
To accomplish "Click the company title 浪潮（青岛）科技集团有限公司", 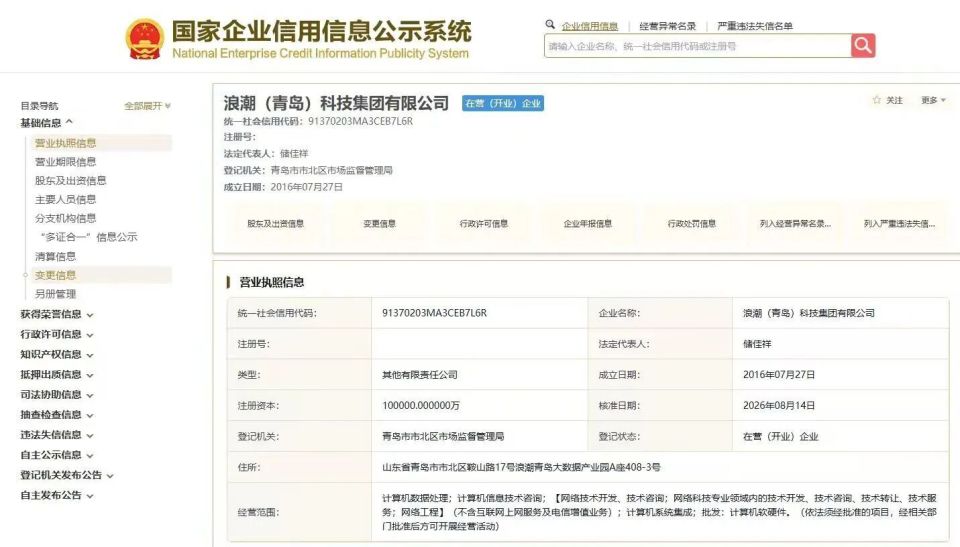I will [x=336, y=103].
